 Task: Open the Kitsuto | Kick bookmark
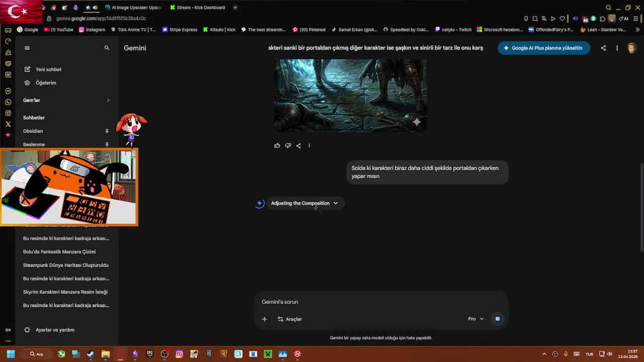point(219,30)
